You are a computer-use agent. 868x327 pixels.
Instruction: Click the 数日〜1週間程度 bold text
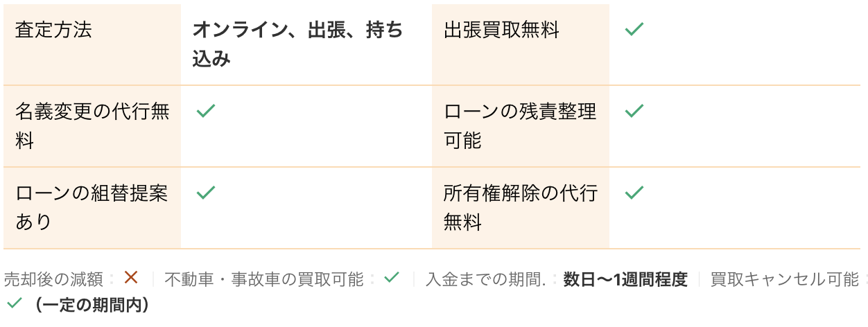pyautogui.click(x=625, y=279)
